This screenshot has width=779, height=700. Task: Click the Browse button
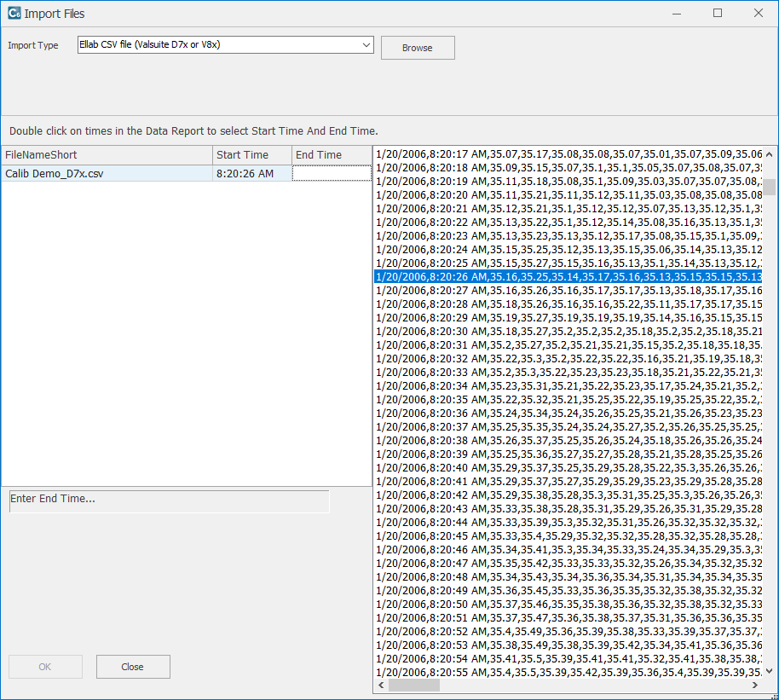[418, 48]
